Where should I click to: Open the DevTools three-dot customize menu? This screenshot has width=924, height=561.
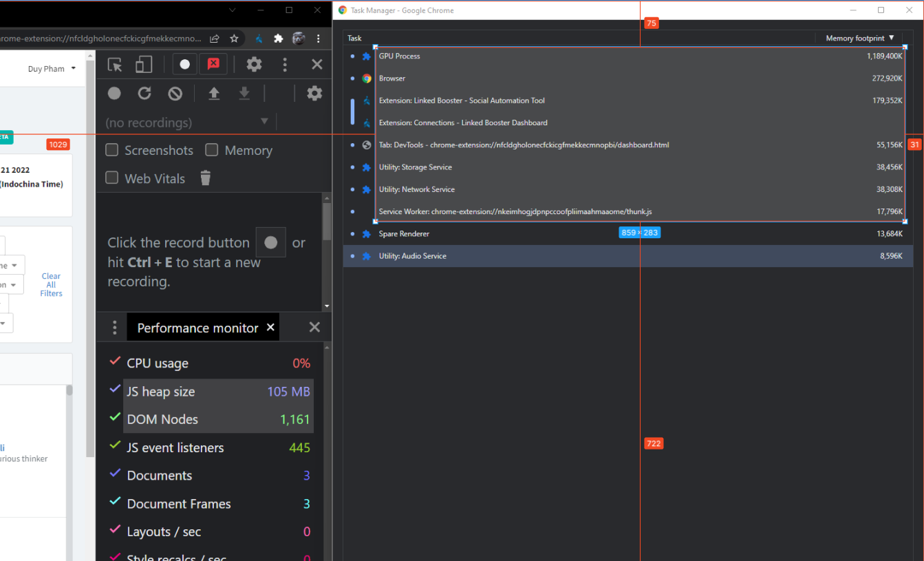click(285, 65)
